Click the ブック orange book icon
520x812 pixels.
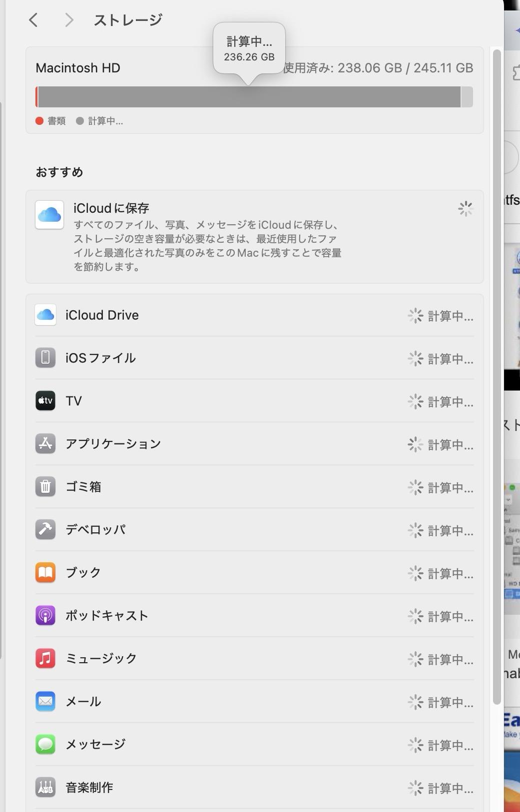45,572
